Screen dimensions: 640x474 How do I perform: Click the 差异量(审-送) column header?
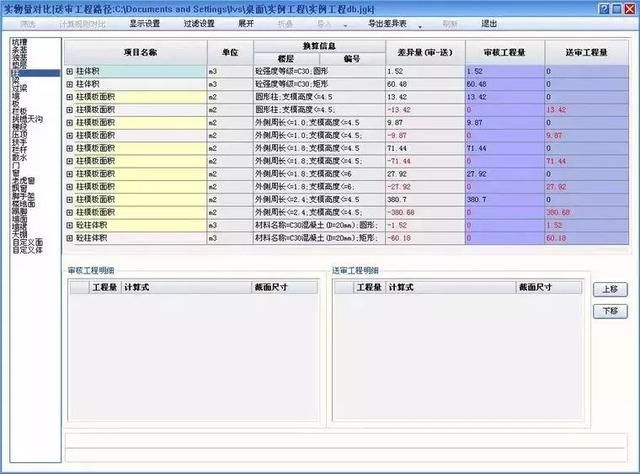(x=422, y=52)
